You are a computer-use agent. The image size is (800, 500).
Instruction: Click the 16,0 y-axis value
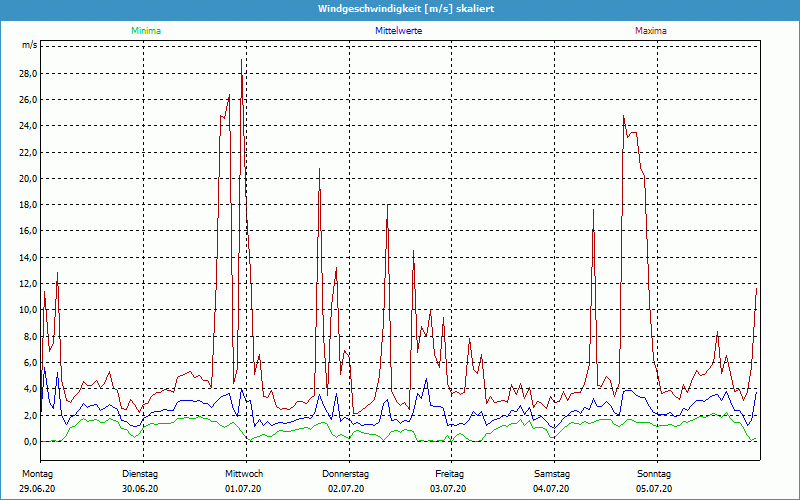[x=28, y=231]
